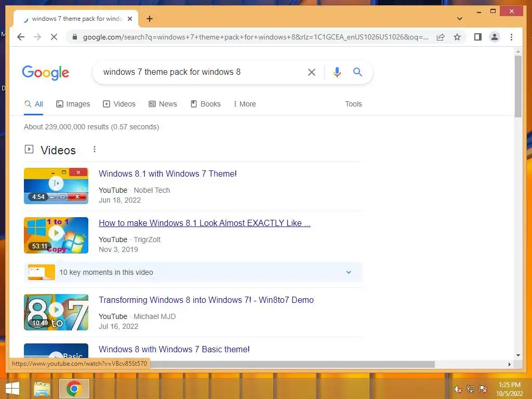Click the horizontal scrollbar right arrow
532x399 pixels.
click(509, 364)
